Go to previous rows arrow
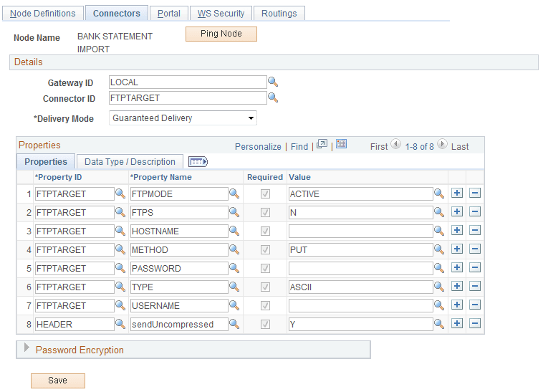The height and width of the screenshot is (392, 543). [x=396, y=144]
